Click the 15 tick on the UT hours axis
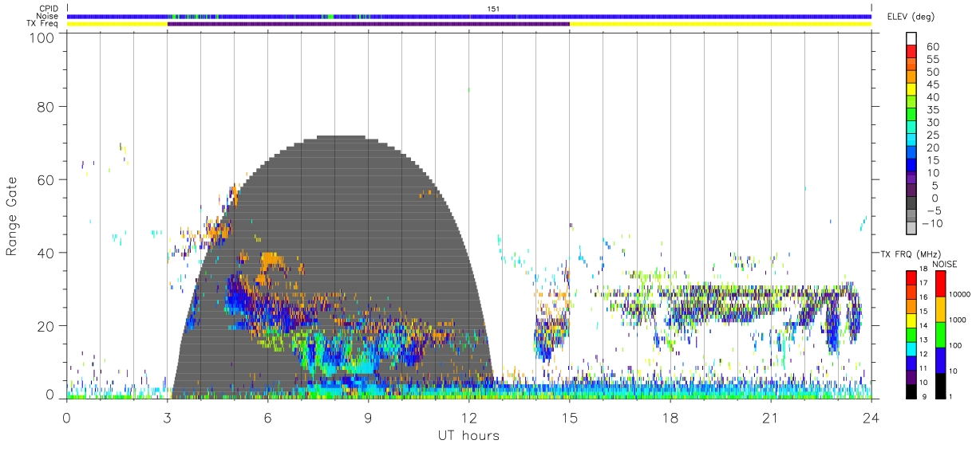 [570, 417]
